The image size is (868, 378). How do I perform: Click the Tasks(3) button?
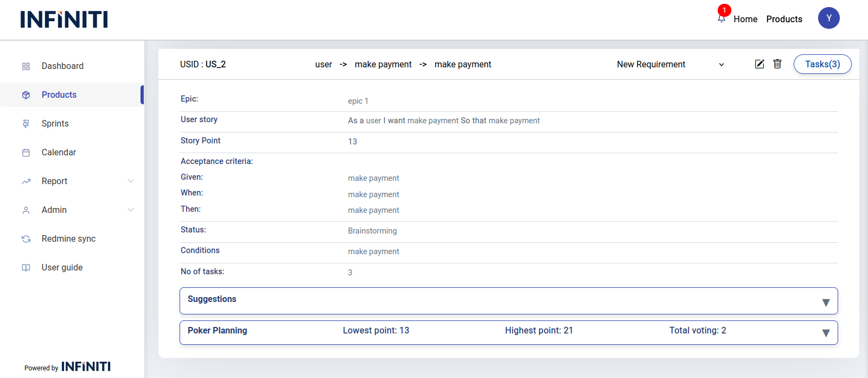pos(822,64)
